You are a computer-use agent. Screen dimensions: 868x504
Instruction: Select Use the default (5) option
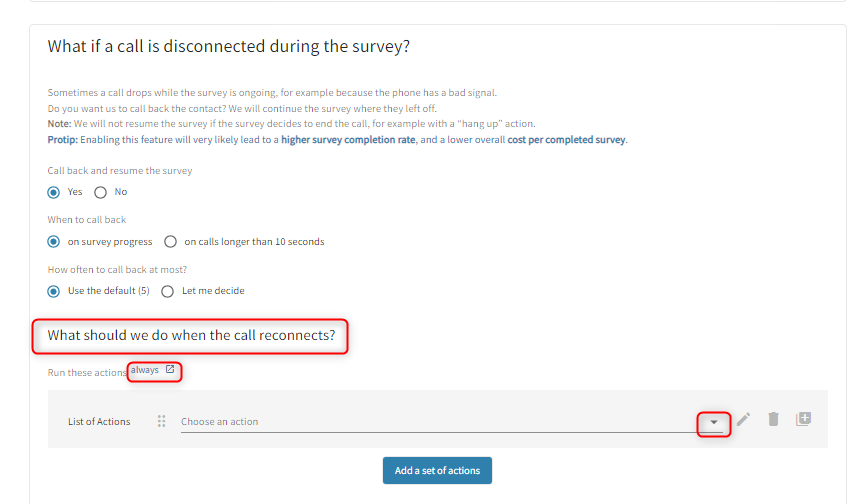54,291
